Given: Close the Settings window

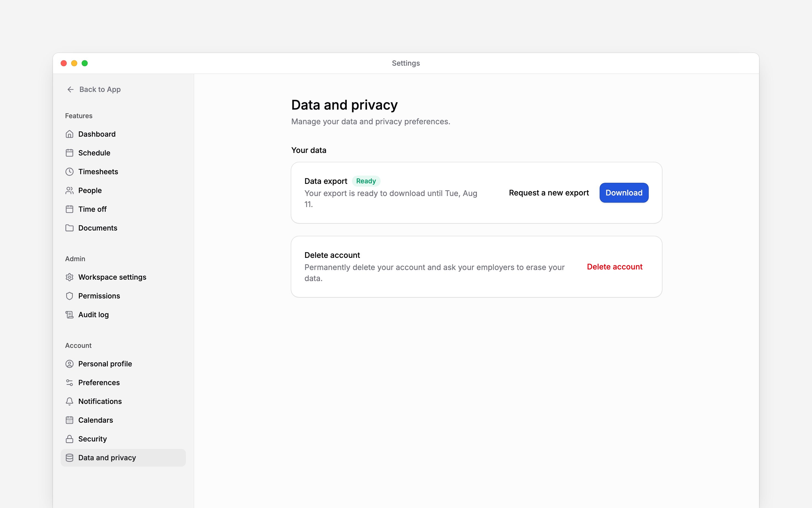Looking at the screenshot, I should point(64,63).
